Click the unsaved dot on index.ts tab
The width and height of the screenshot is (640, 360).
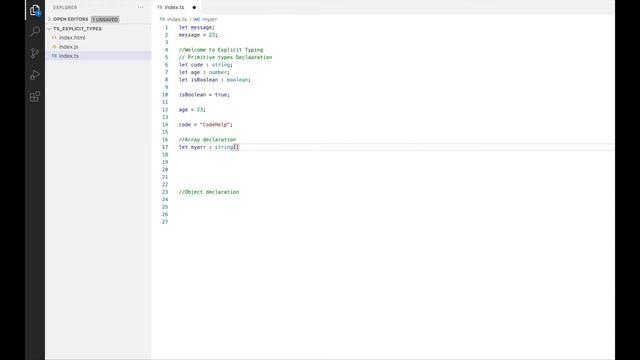(x=194, y=7)
